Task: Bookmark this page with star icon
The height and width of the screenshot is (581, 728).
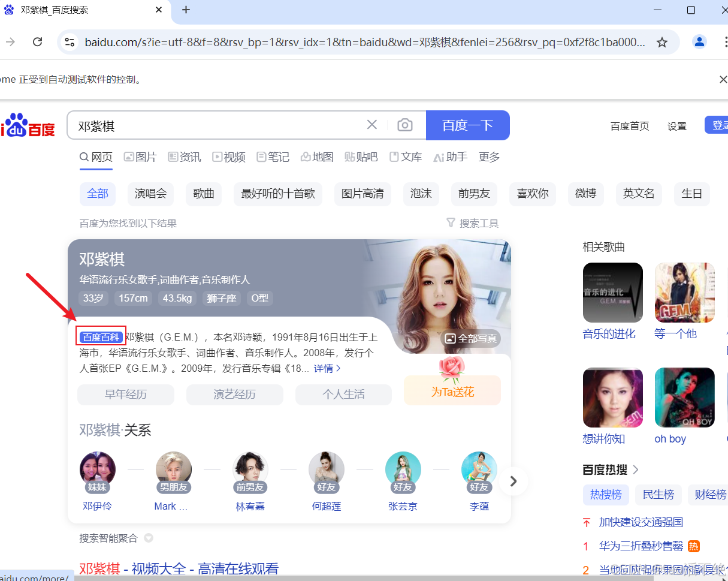Action: point(662,42)
